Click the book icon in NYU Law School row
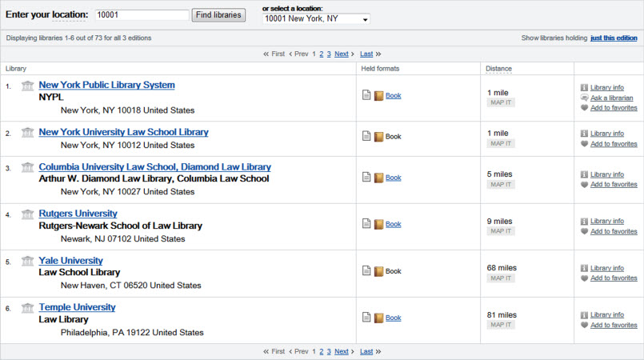 pyautogui.click(x=378, y=137)
